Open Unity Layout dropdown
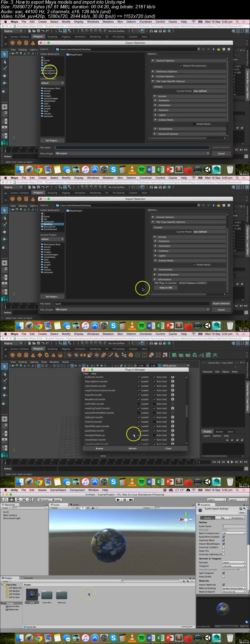Screen dimensions: 250x644 pyautogui.click(x=238, y=500)
